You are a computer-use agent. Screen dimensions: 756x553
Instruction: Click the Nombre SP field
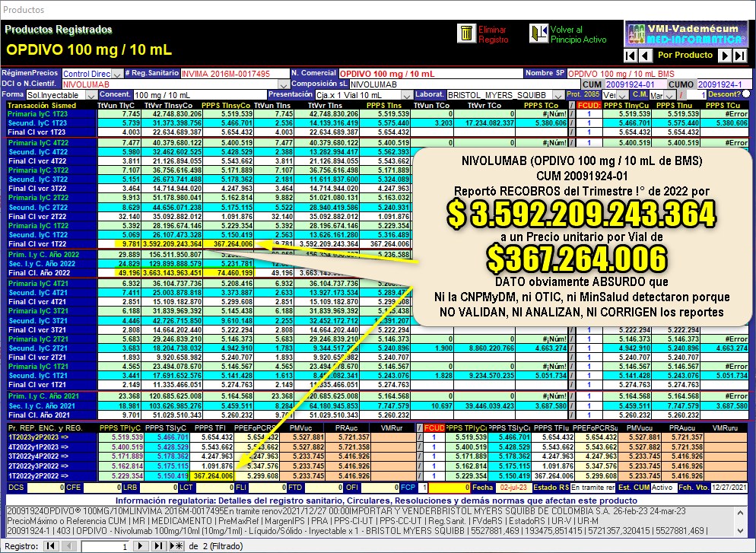click(x=659, y=74)
